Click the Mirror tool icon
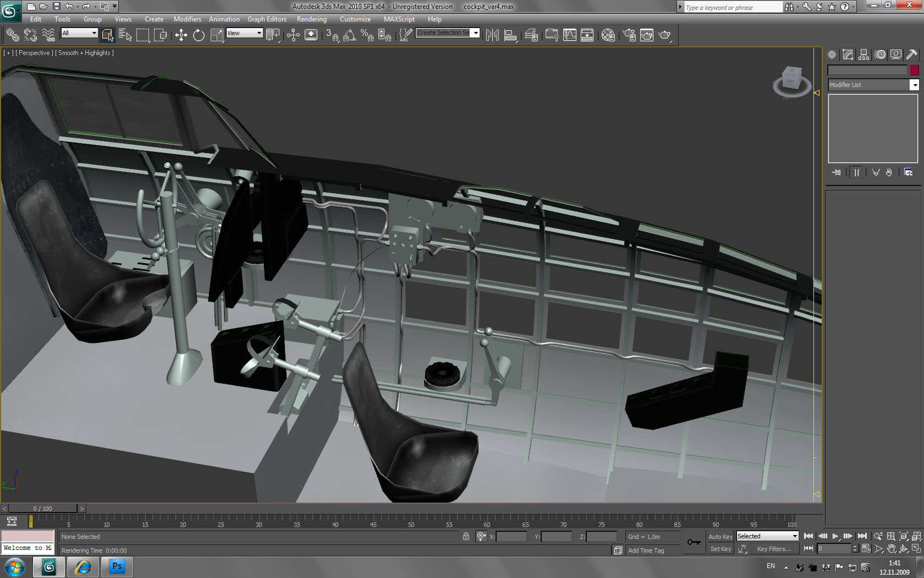924x578 pixels. [492, 35]
